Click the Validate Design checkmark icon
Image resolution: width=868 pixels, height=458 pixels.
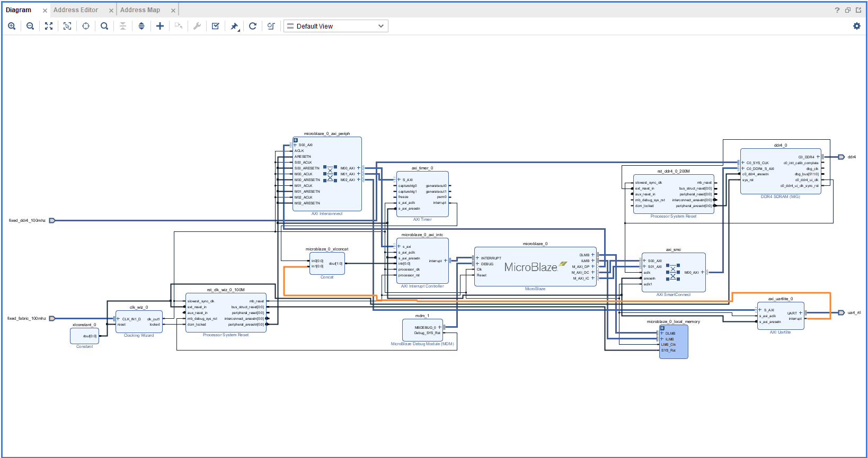pyautogui.click(x=216, y=26)
